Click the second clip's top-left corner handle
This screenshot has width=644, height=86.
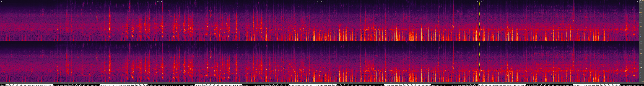[162, 2]
